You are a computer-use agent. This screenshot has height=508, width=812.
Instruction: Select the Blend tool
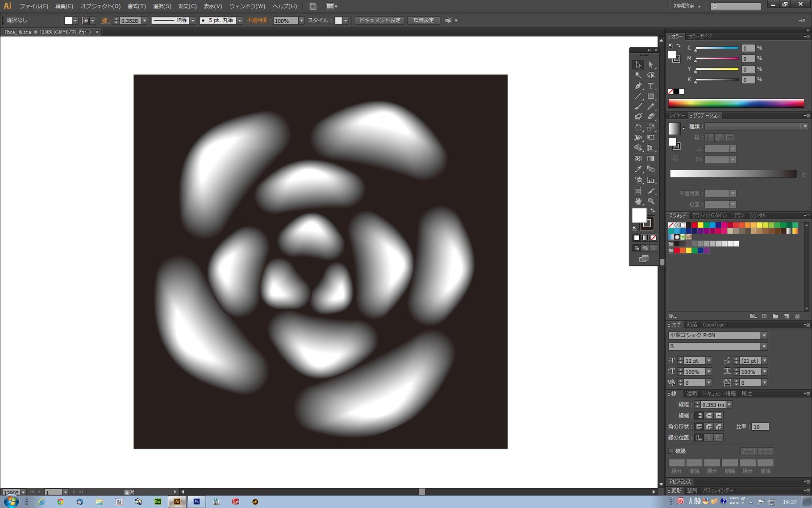651,169
